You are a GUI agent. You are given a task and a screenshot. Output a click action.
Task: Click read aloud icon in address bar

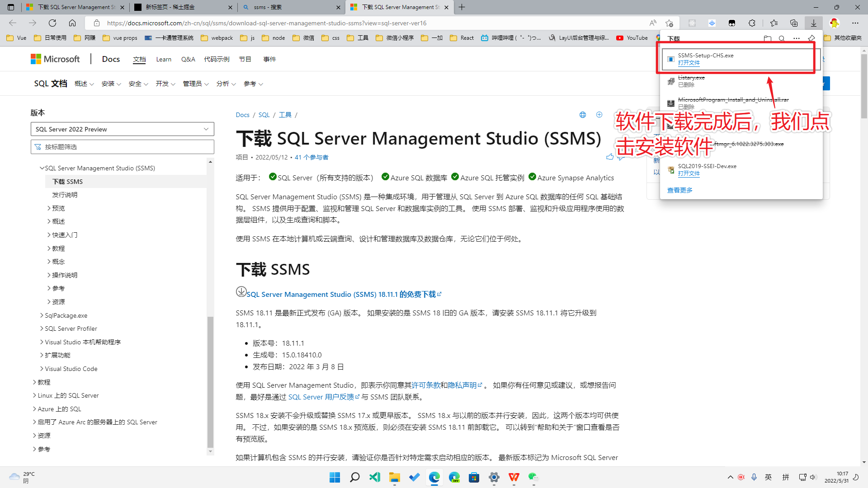tap(653, 23)
